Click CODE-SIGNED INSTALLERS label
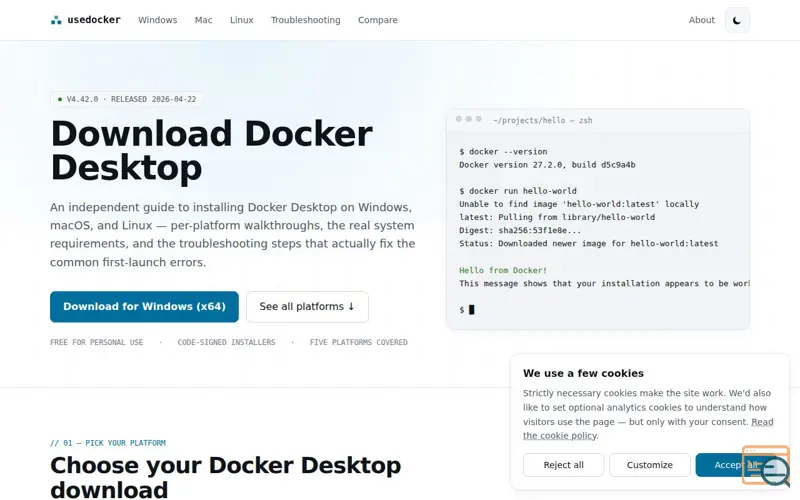This screenshot has height=500, width=800. (x=226, y=342)
